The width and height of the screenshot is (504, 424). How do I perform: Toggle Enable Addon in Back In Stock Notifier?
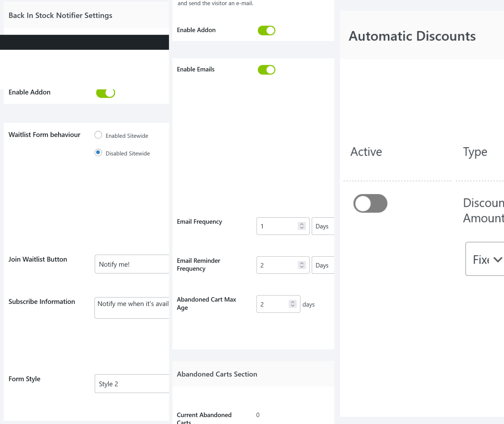(105, 93)
